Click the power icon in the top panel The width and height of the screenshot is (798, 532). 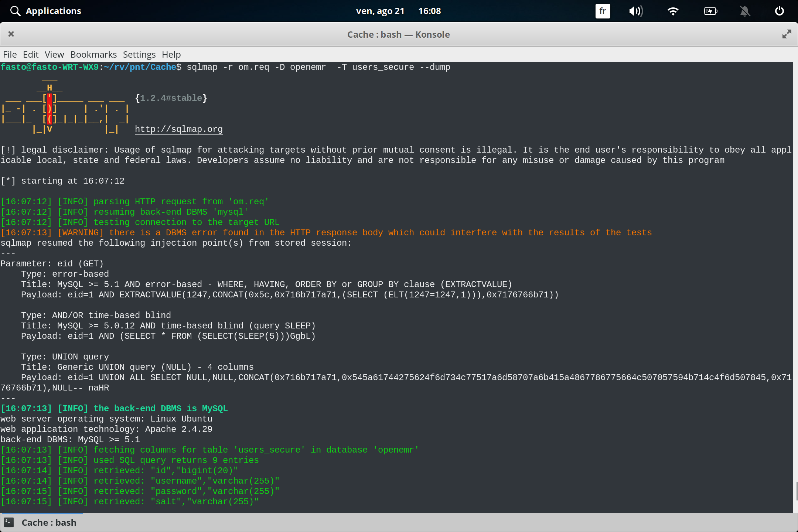(x=779, y=11)
